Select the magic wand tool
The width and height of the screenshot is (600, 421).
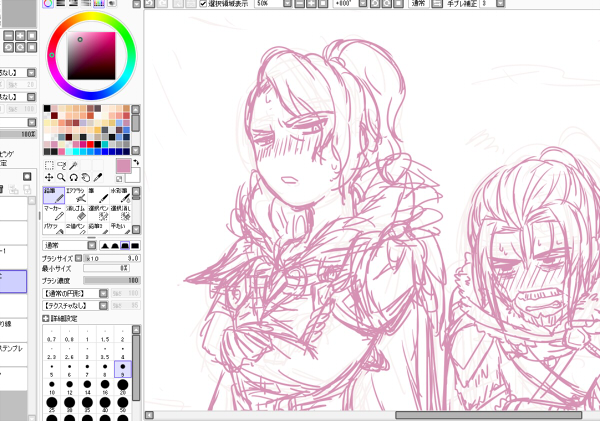coord(73,165)
